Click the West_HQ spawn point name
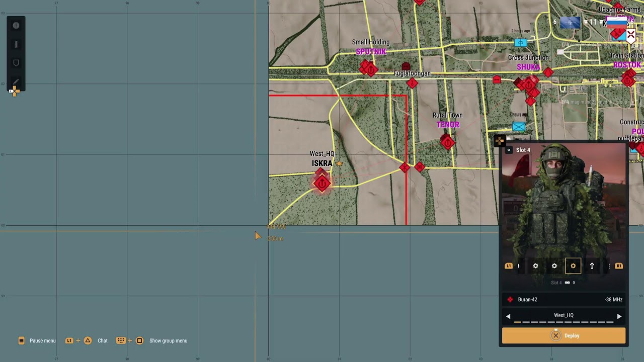The width and height of the screenshot is (644, 362). pyautogui.click(x=563, y=315)
